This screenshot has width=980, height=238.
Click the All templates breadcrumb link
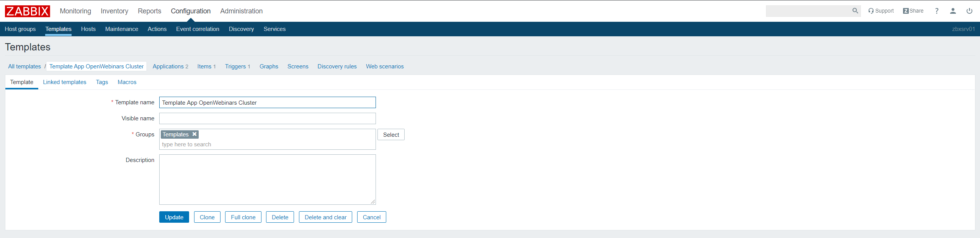pos(24,66)
